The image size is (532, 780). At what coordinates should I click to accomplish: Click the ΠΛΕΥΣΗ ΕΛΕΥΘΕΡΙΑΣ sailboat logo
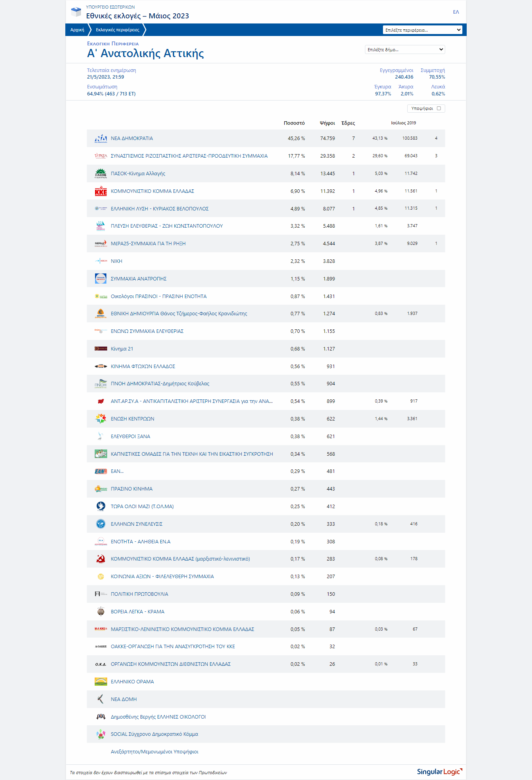101,226
